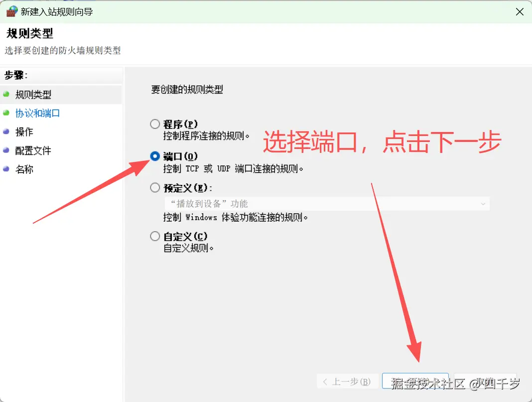The image size is (532, 402).
Task: Click the highlighted 下一步 button
Action: (x=415, y=381)
